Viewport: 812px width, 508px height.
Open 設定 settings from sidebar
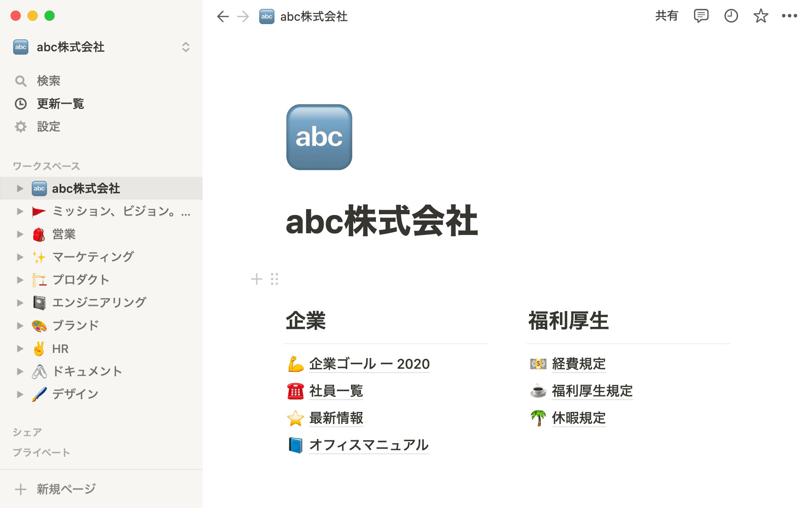pyautogui.click(x=49, y=127)
